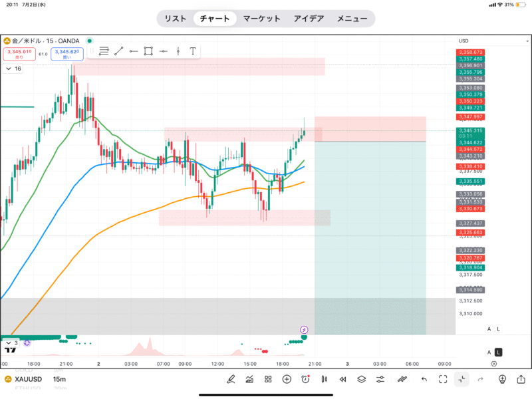Select the trend line drawing tool
The image size is (532, 399).
[119, 51]
